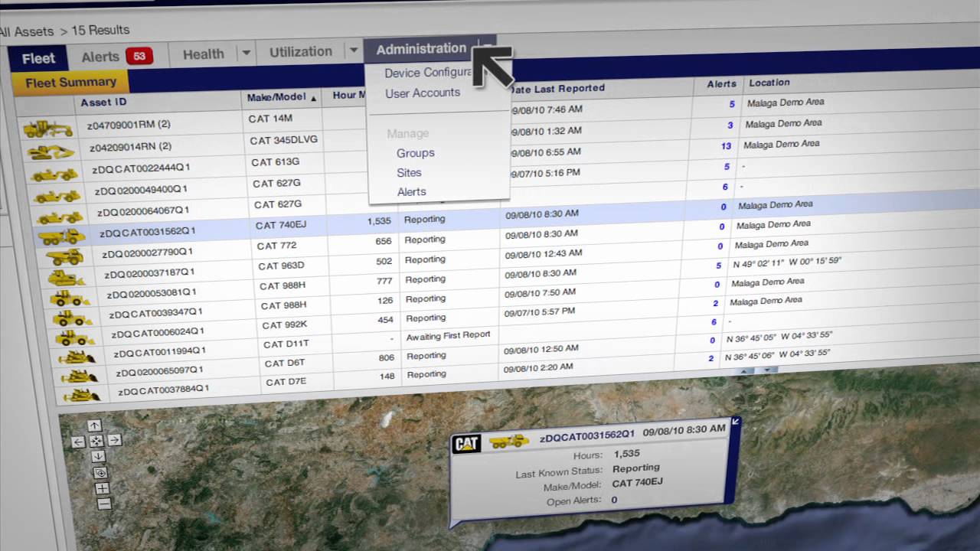Image resolution: width=980 pixels, height=551 pixels.
Task: Open asset zDQCAT0022444Q1
Action: coord(141,169)
